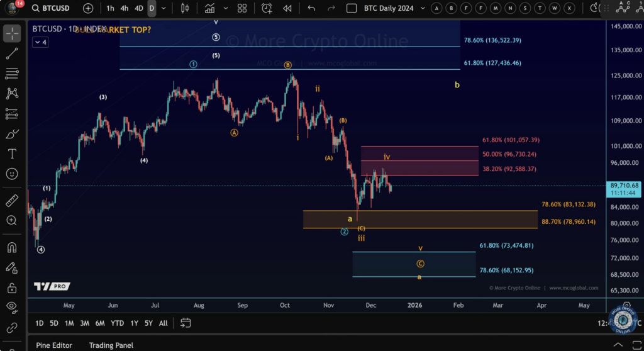644x351 pixels.
Task: Open the compare or add symbol button
Action: click(88, 8)
